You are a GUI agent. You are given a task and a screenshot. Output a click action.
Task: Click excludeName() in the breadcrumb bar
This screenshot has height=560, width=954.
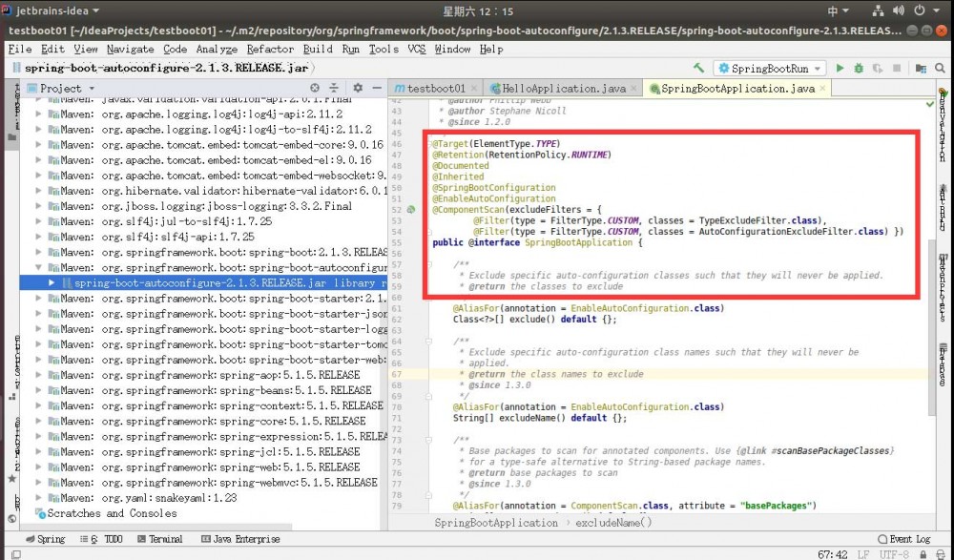(616, 522)
